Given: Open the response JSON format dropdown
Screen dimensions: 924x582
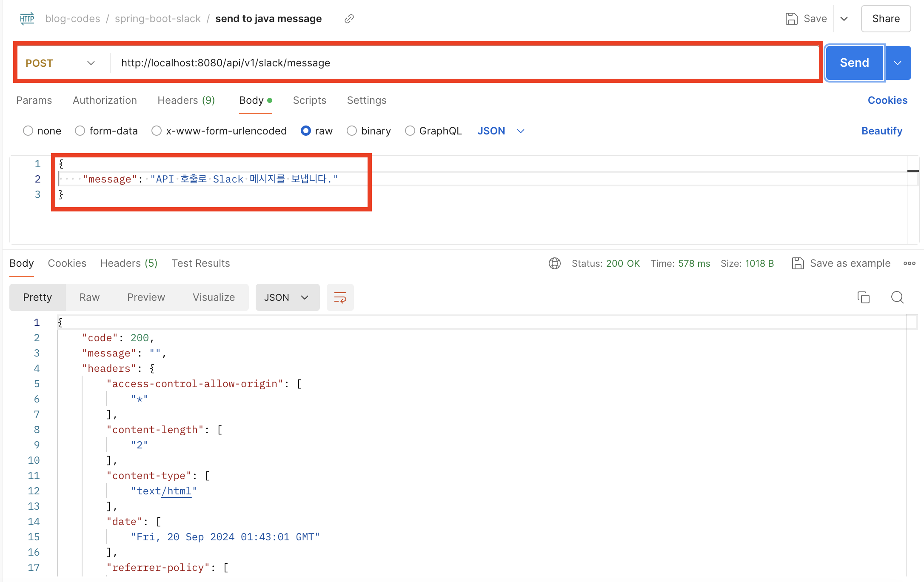Looking at the screenshot, I should point(287,297).
